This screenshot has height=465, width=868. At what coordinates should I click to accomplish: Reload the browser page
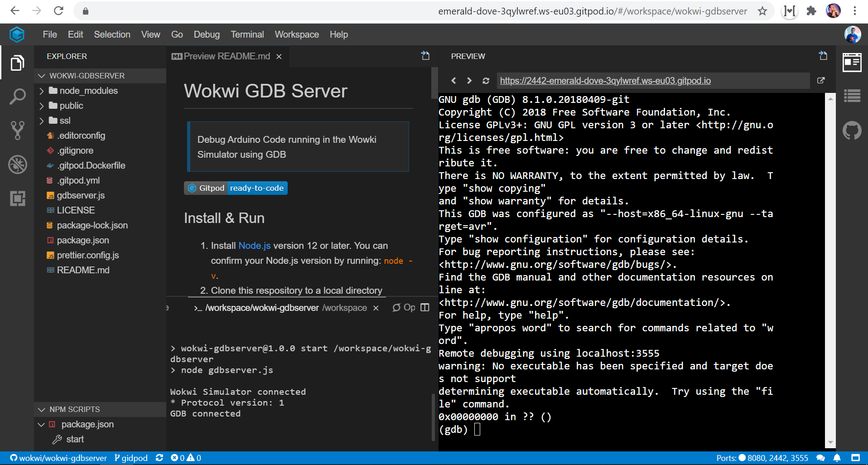click(58, 10)
